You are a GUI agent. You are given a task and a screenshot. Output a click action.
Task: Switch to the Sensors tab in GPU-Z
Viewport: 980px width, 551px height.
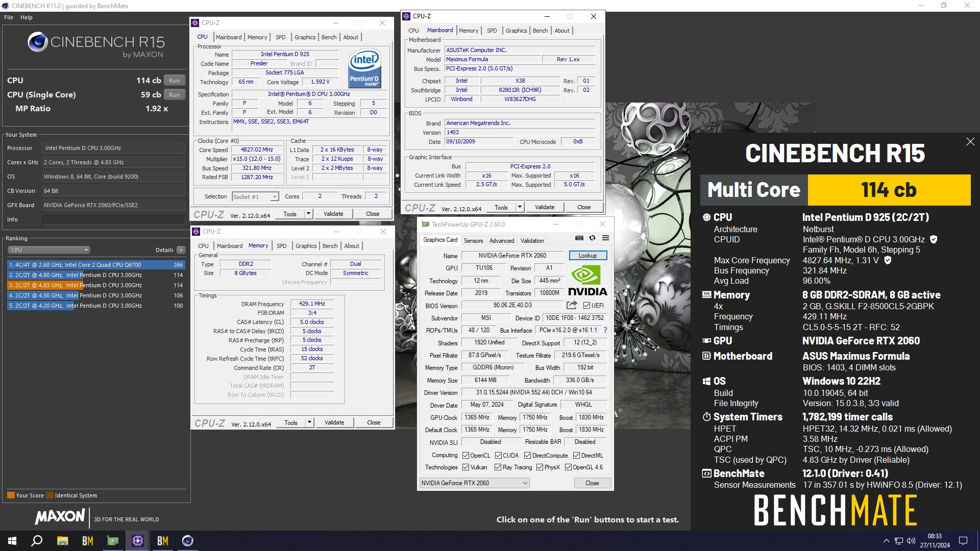[x=473, y=241]
